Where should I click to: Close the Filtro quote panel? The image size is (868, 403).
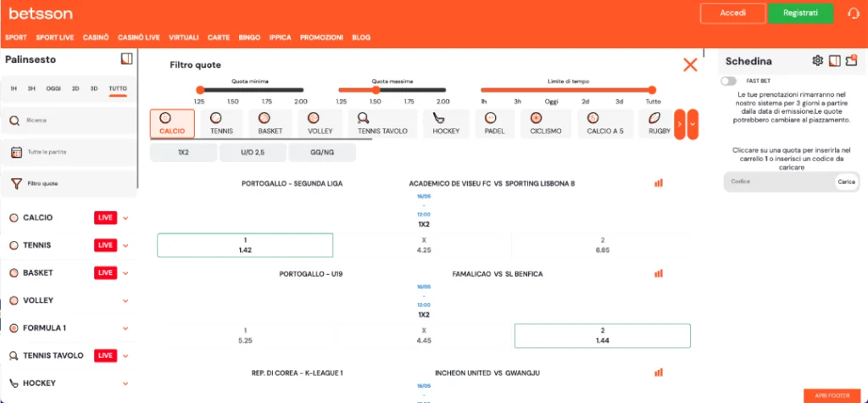[690, 64]
